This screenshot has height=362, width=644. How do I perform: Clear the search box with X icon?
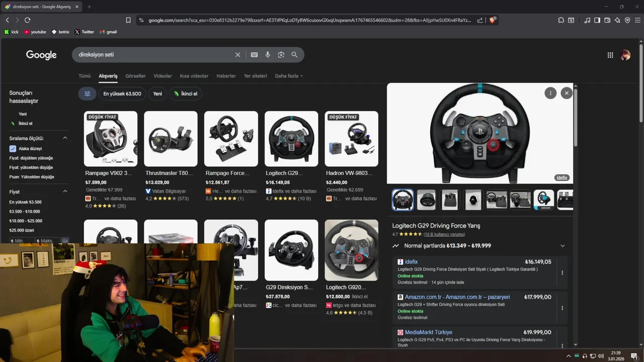pos(238,55)
